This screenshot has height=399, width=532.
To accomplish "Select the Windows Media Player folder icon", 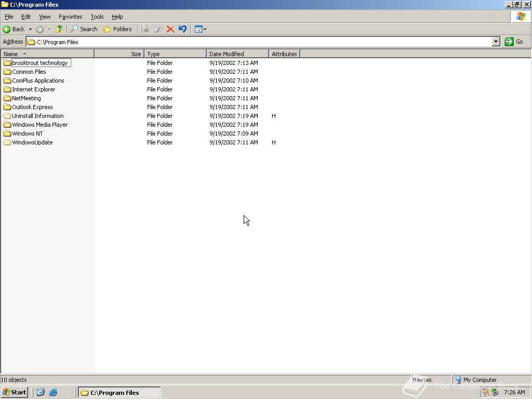I will (7, 125).
